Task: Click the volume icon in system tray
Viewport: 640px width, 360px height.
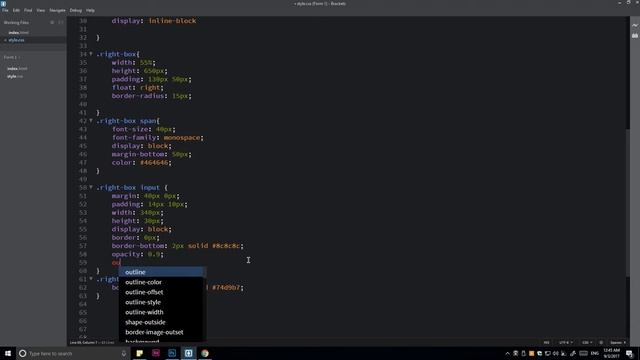Action: pos(556,353)
